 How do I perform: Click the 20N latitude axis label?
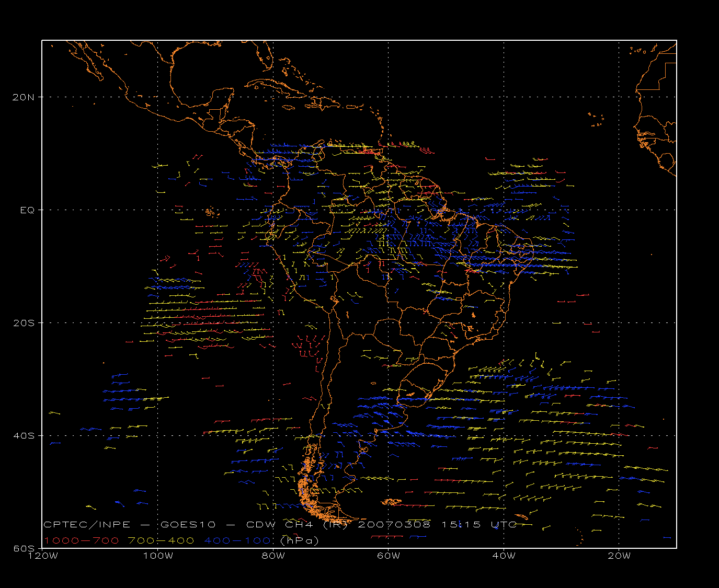(x=25, y=97)
